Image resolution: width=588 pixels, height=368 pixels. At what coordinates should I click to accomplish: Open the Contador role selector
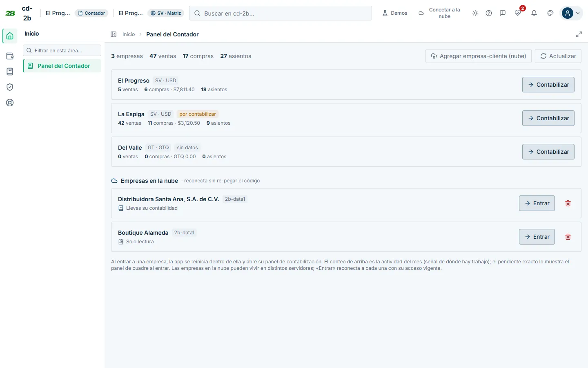coord(91,13)
